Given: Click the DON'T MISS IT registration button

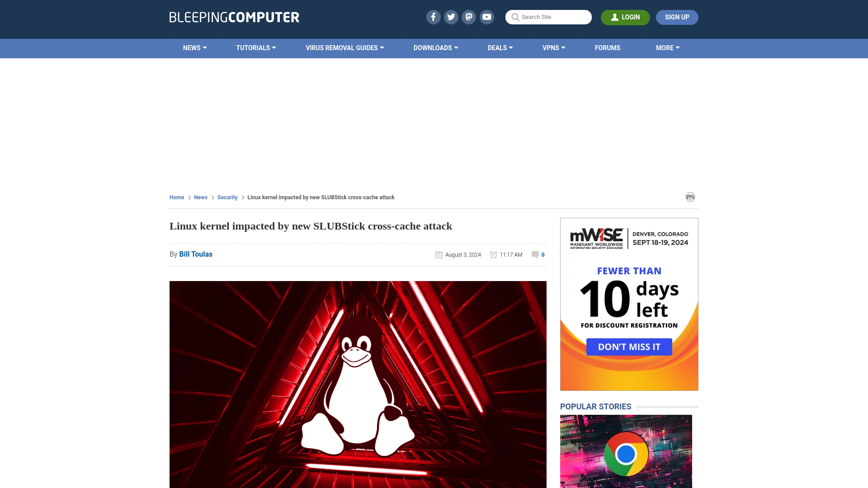Looking at the screenshot, I should pos(629,346).
